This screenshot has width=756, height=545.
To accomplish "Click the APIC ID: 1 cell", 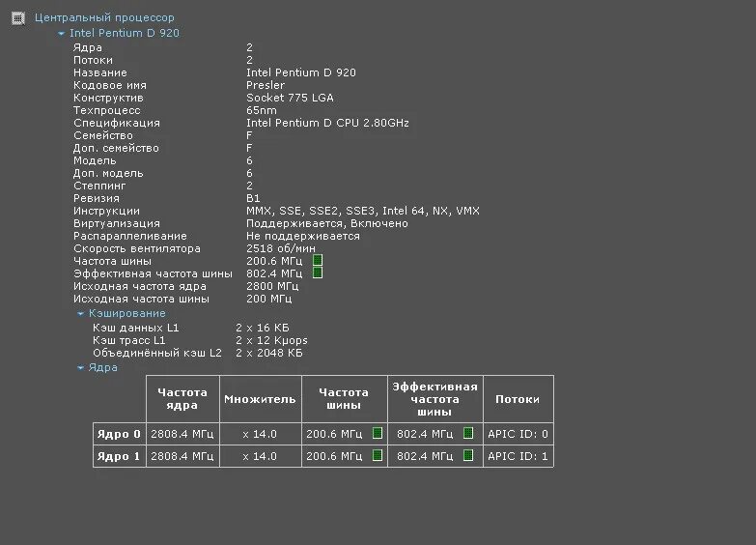I will (518, 456).
